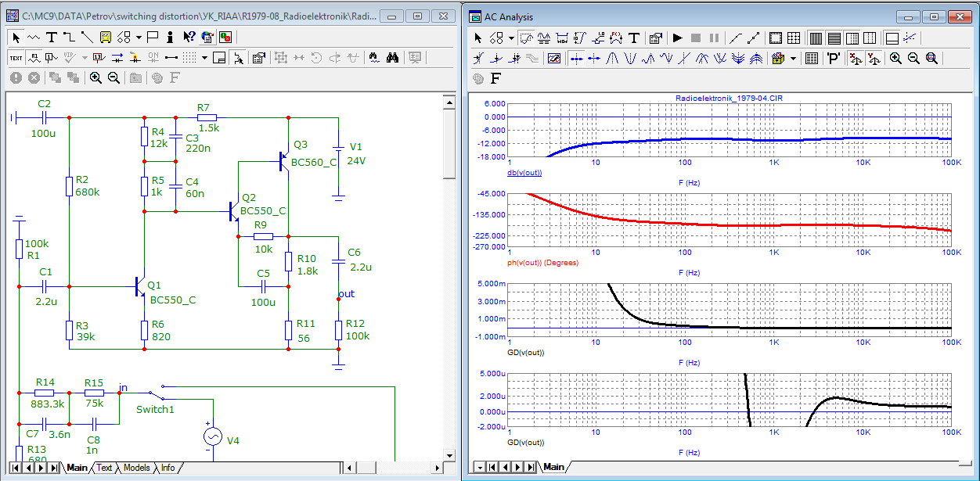Zoom in on the schematic window

95,77
